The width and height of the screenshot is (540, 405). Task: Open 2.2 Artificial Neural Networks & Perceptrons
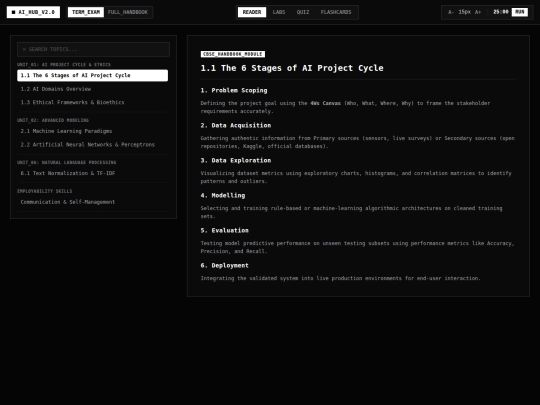(x=93, y=145)
